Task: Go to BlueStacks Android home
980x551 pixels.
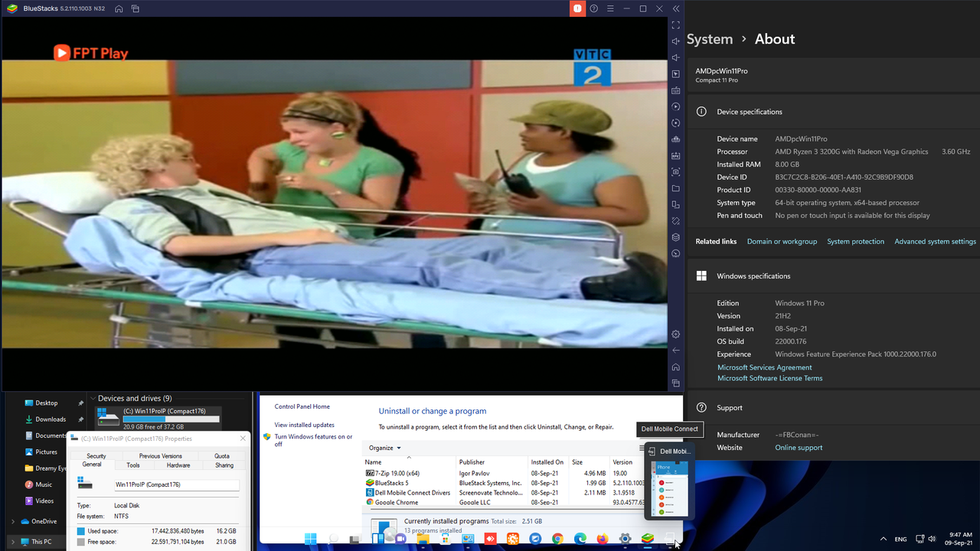Action: [675, 367]
